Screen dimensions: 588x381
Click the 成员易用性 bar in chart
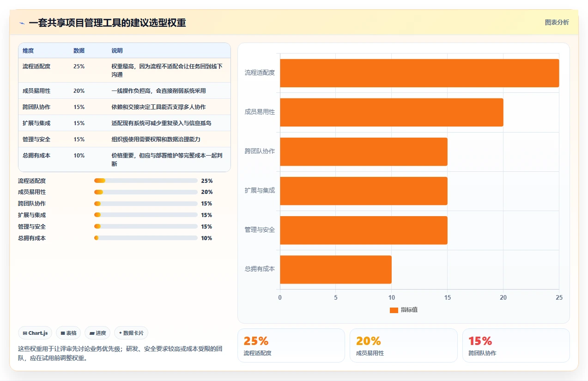pyautogui.click(x=392, y=112)
